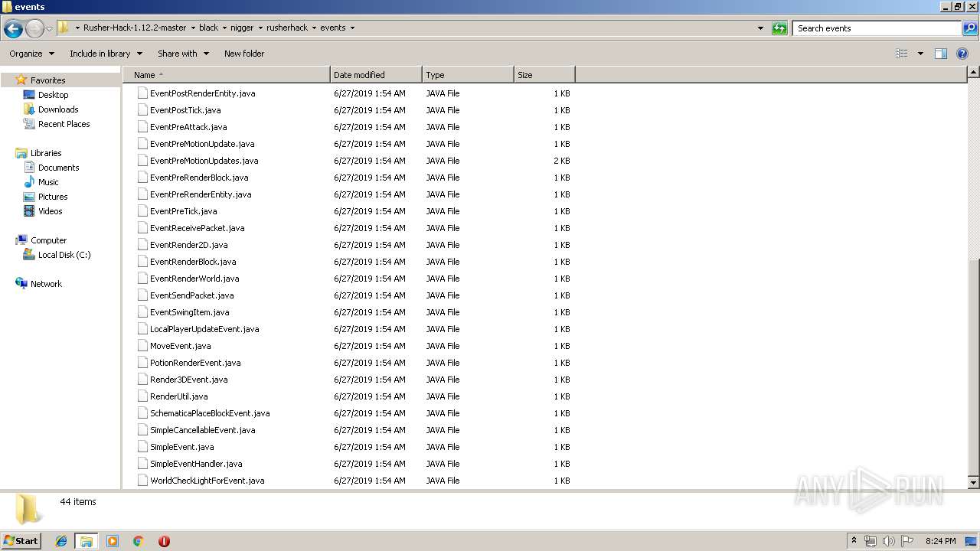Click the red Opera taskbar icon
The image size is (980, 551).
coord(164,541)
